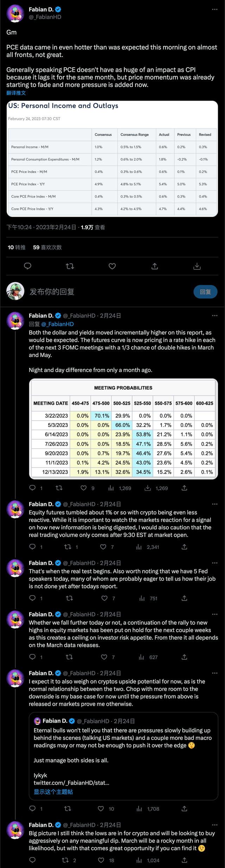This screenshot has height=868, width=225.
Task: Share the main tweet via upload icon
Action: click(x=155, y=266)
